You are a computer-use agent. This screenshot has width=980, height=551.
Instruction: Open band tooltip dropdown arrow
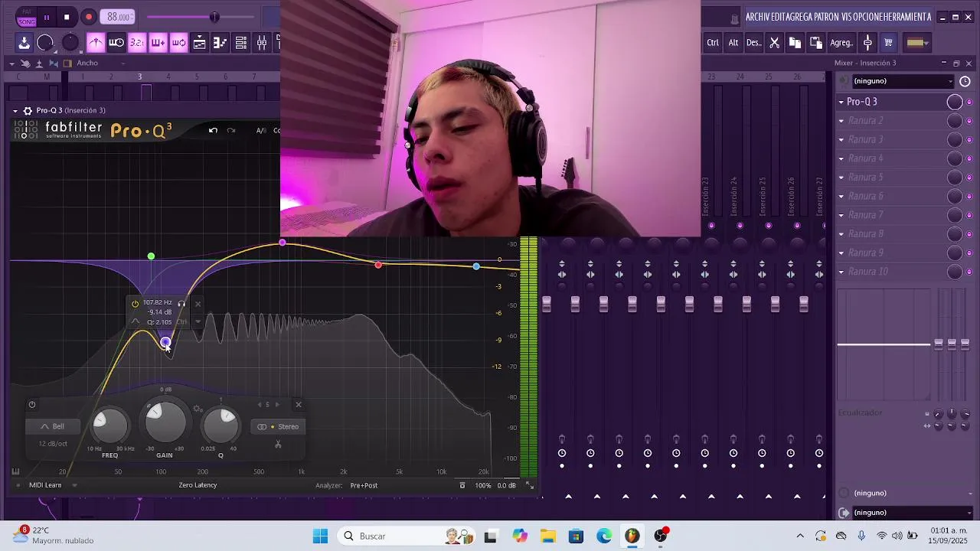(x=198, y=321)
